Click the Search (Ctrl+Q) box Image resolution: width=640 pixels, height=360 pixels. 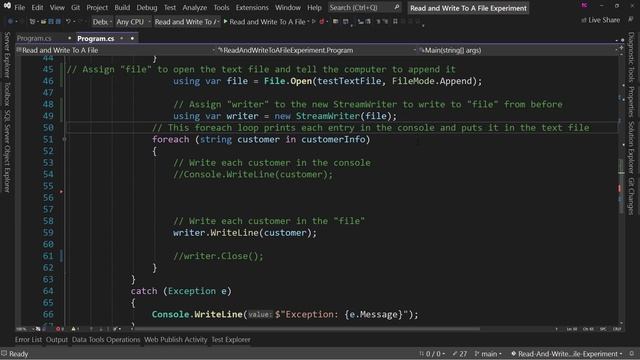pos(364,8)
